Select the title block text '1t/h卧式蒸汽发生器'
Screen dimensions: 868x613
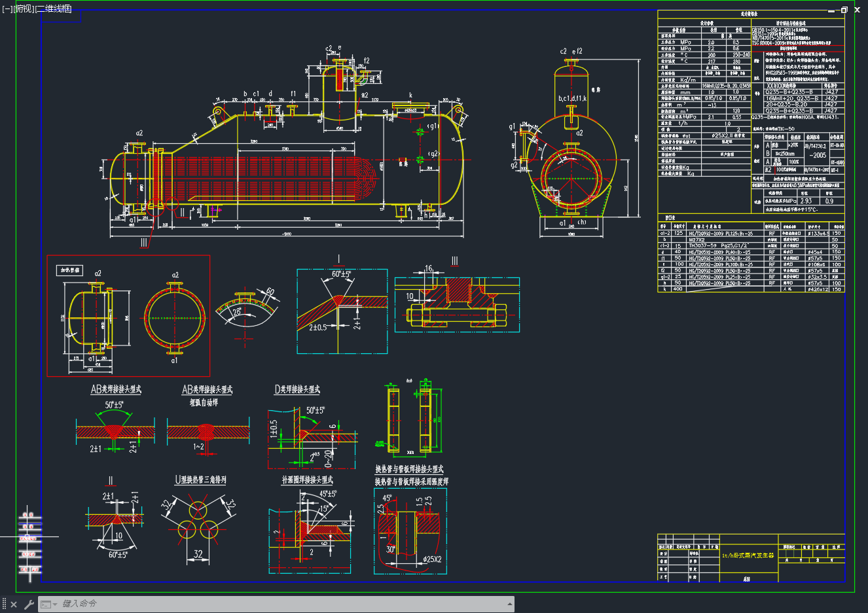[x=748, y=555]
